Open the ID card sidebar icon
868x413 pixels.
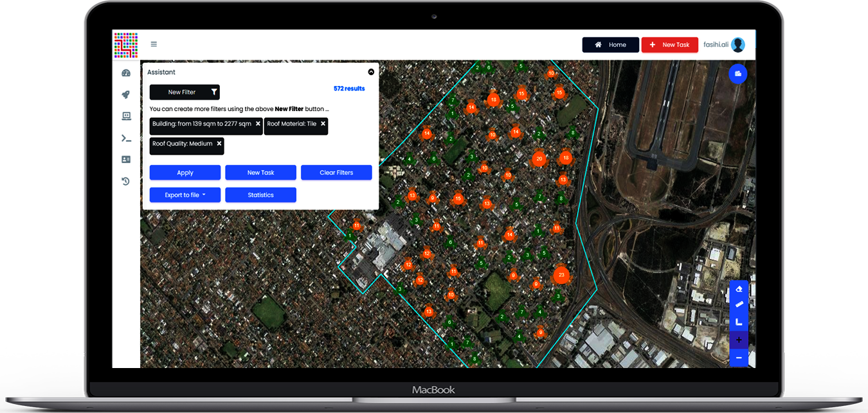pyautogui.click(x=126, y=159)
